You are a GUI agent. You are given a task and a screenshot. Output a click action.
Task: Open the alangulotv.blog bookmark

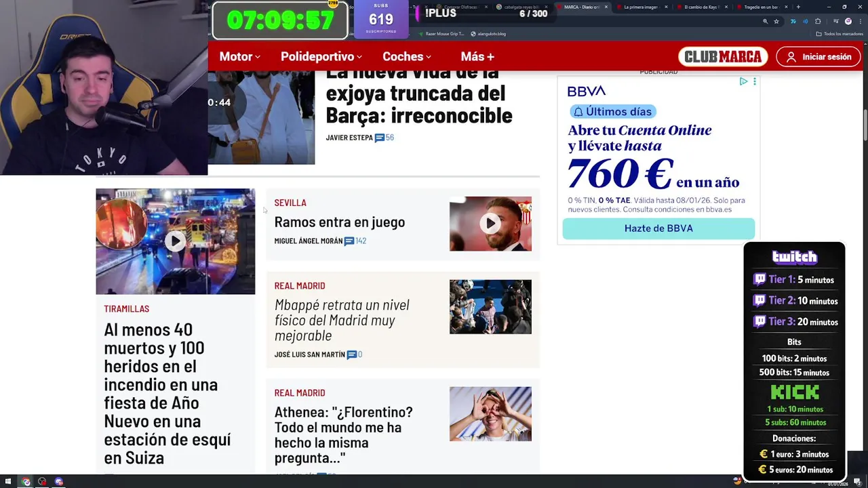click(488, 33)
